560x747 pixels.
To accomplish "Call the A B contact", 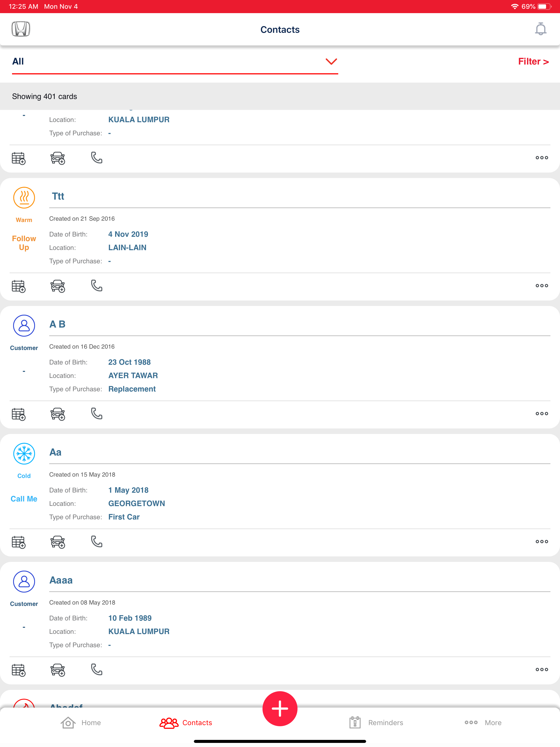I will 97,414.
